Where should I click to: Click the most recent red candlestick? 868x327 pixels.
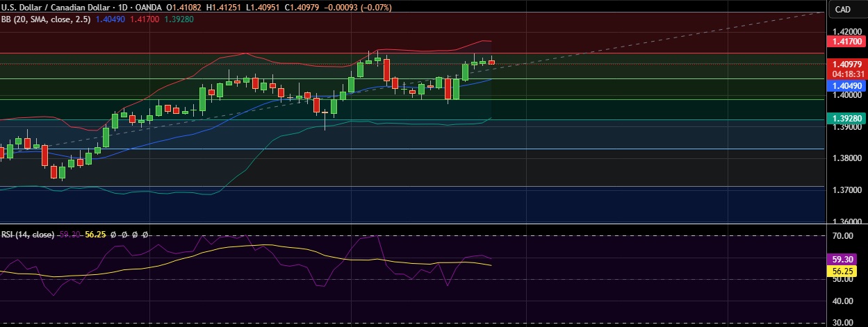point(491,62)
